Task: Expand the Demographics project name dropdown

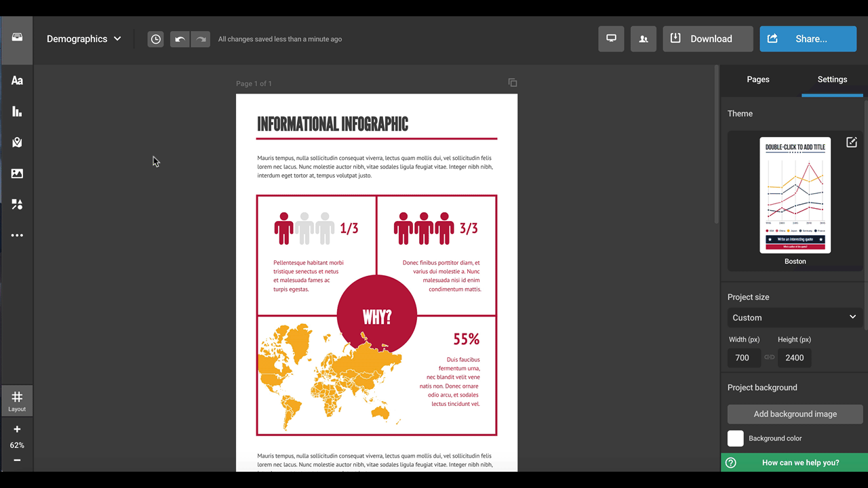Action: click(x=84, y=39)
